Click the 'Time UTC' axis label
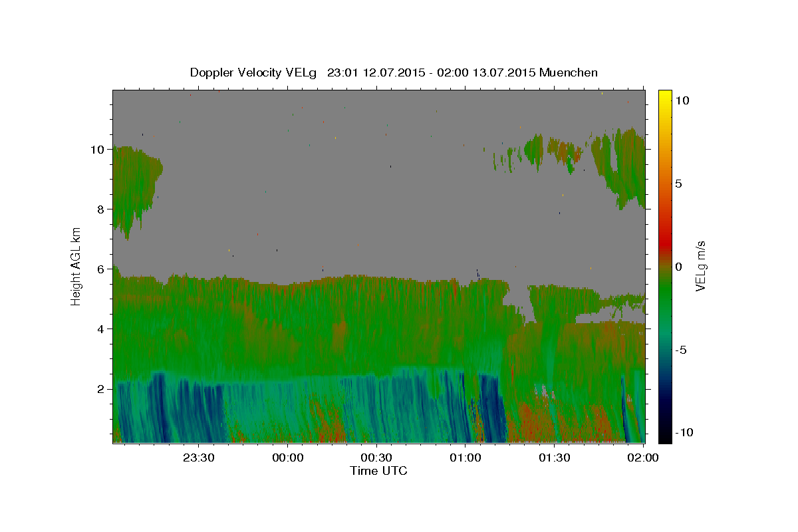The image size is (798, 532). coord(378,471)
